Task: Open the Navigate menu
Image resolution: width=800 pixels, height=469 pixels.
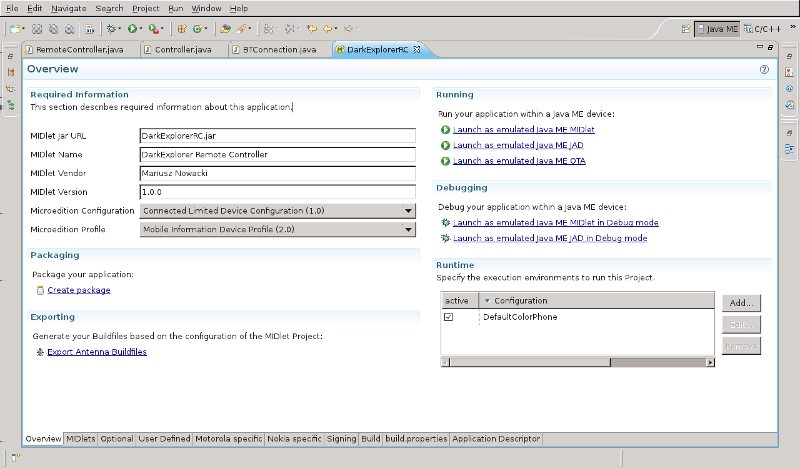Action: [68, 8]
